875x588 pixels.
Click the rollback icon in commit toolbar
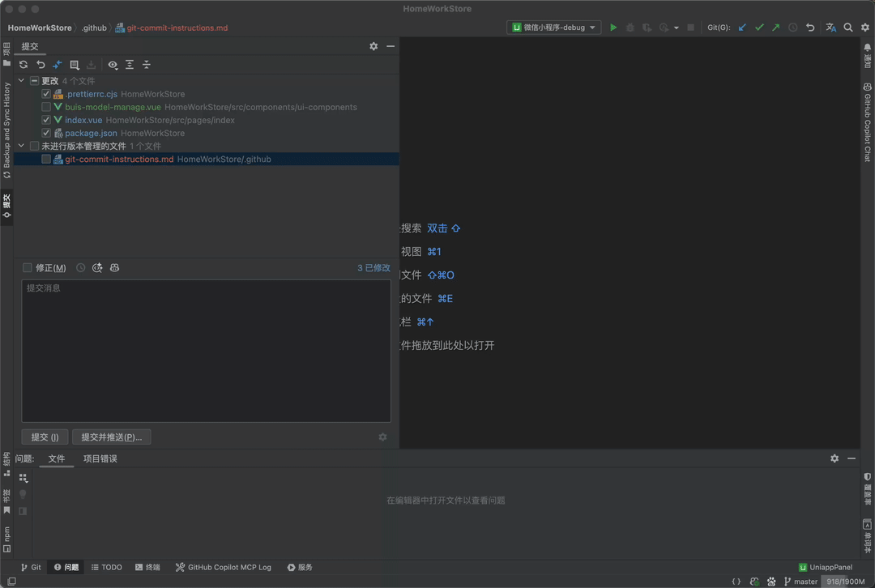pos(41,65)
